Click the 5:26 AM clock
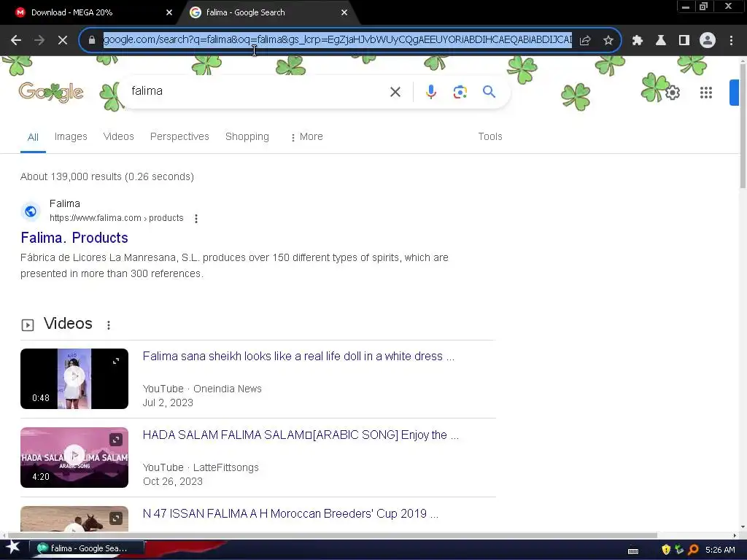 tap(720, 550)
